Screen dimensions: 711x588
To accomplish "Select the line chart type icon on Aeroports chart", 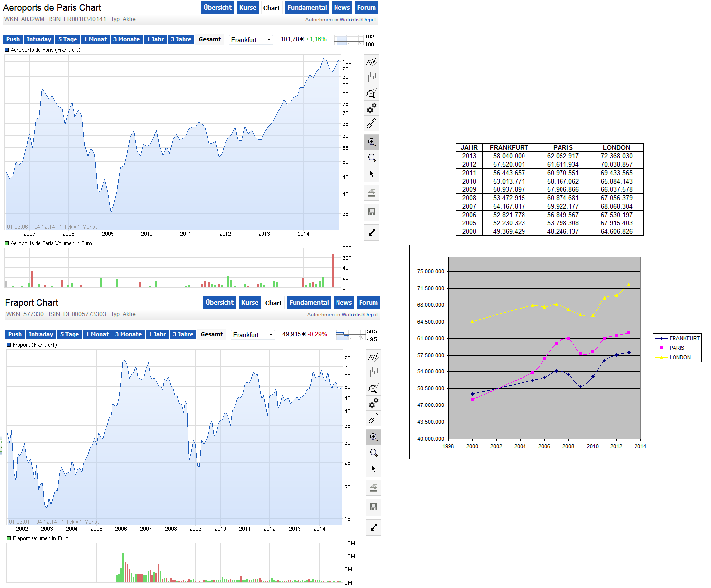I will (372, 62).
